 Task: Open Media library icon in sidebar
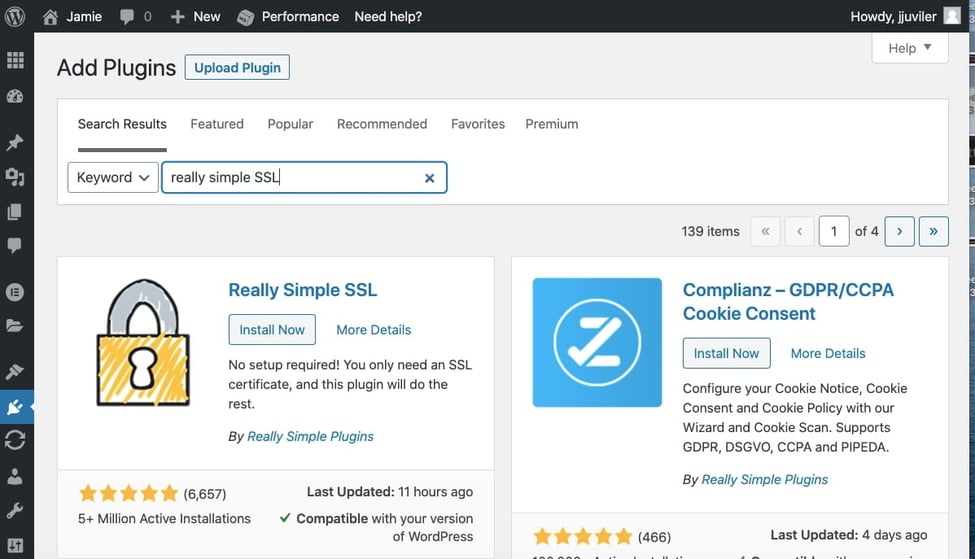coord(15,177)
